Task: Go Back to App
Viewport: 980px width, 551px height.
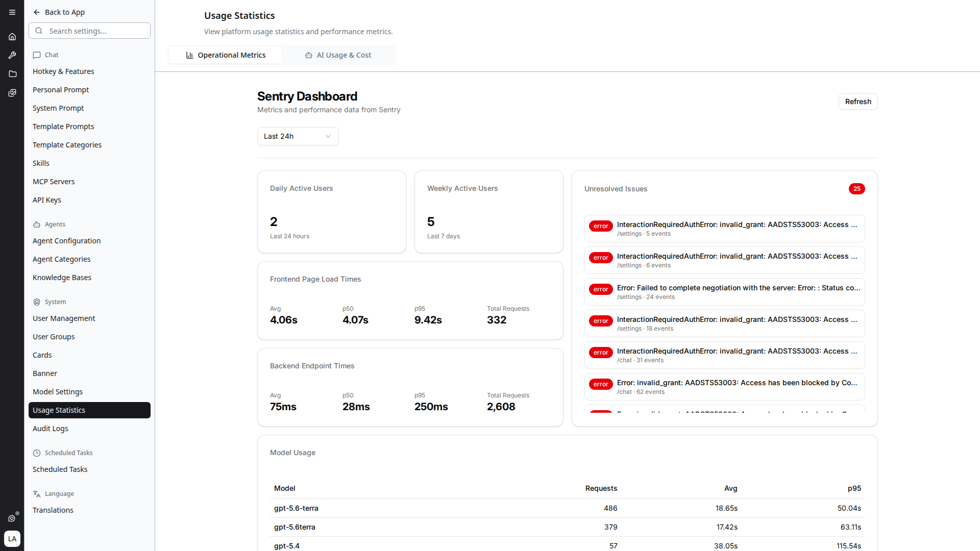Action: point(59,12)
